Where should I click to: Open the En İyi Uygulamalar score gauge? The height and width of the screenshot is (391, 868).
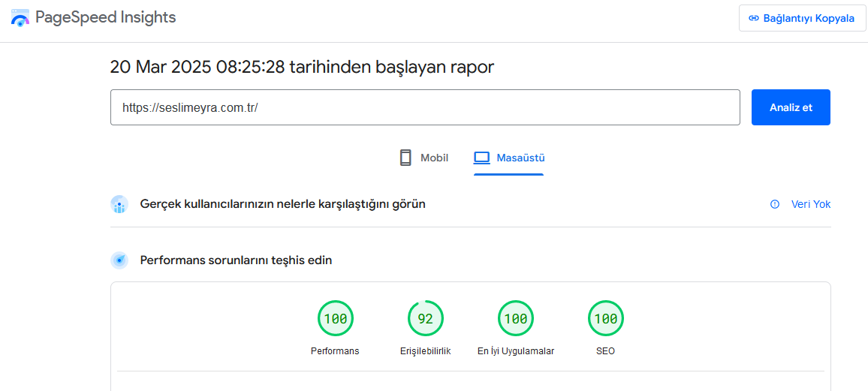coord(516,318)
